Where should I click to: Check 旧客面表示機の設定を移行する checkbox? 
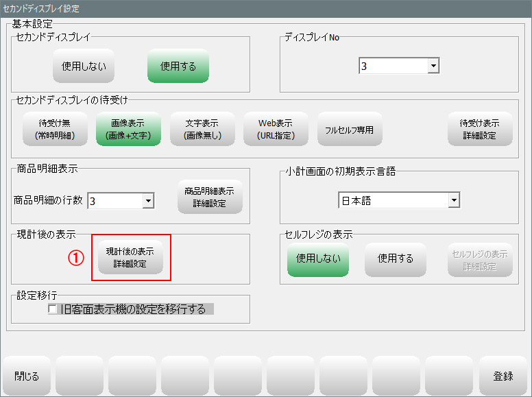(x=53, y=310)
